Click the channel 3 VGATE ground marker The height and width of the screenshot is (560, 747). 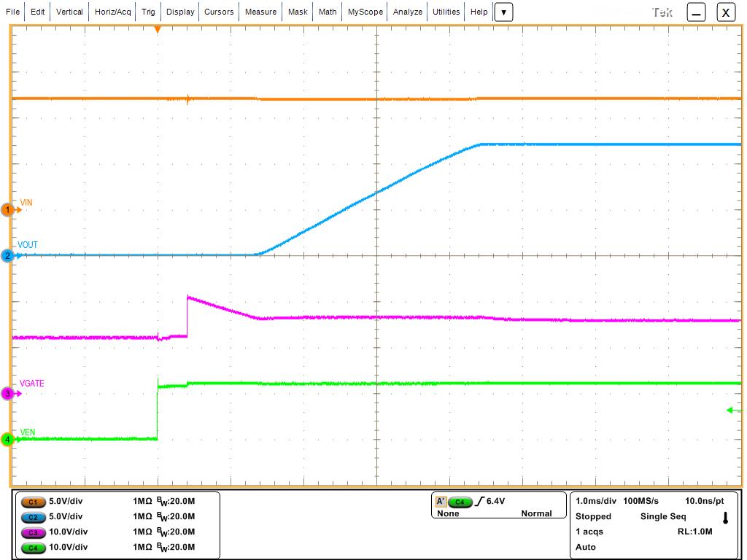pyautogui.click(x=8, y=394)
